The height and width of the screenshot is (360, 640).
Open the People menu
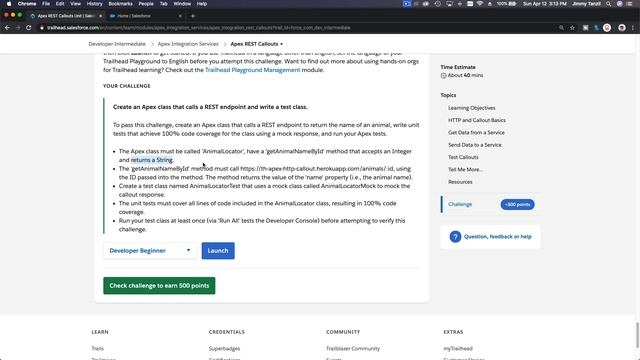[146, 4]
